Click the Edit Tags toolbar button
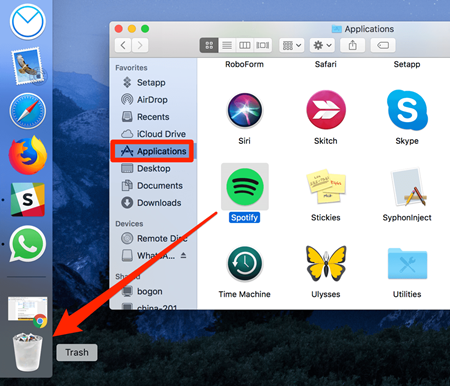The image size is (450, 386). [383, 45]
